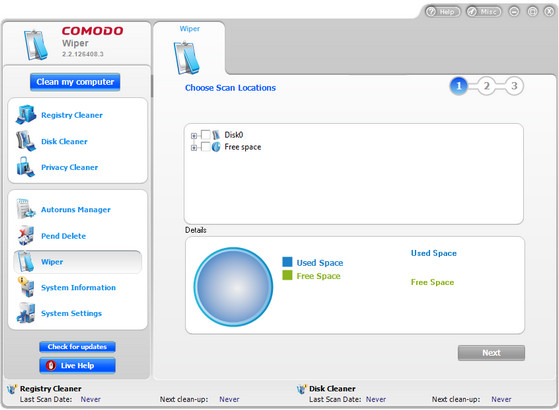Click the 'Choose Scan Locations' heading
The height and width of the screenshot is (410, 559).
pos(230,88)
